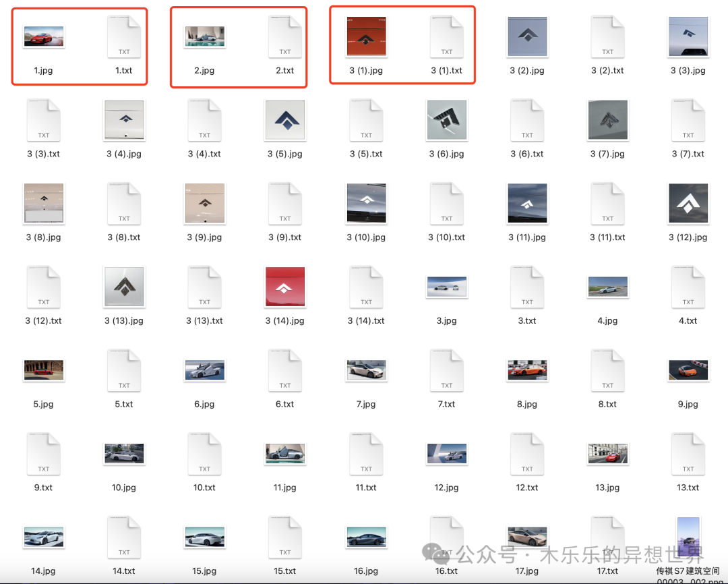Select the 3 (2).txt file icon
Image resolution: width=728 pixels, height=584 pixels.
click(608, 36)
